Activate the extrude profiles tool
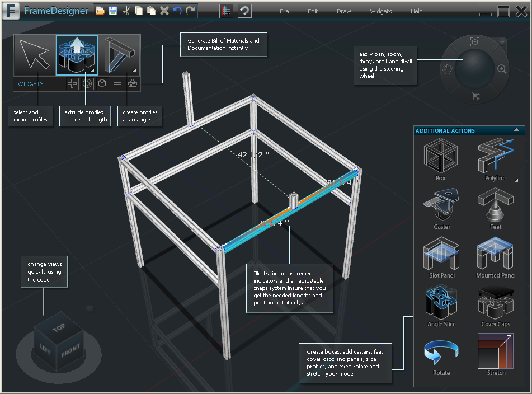 [77, 55]
